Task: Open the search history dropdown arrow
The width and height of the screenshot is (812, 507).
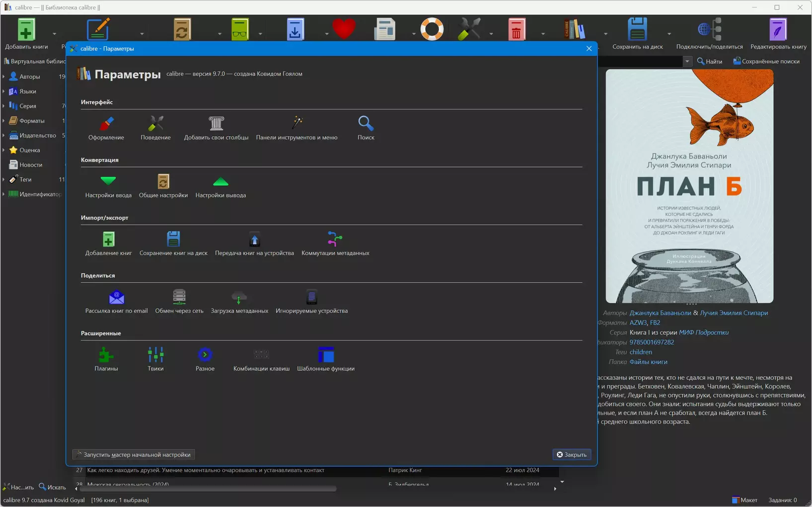Action: 687,61
